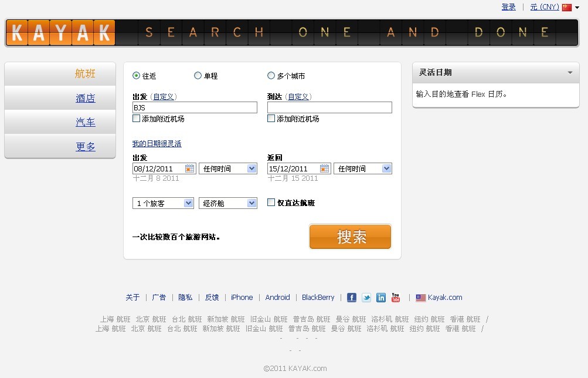Viewport: 588px width, 378px height.
Task: Click the 元 (CNY) currency link
Action: tap(545, 7)
